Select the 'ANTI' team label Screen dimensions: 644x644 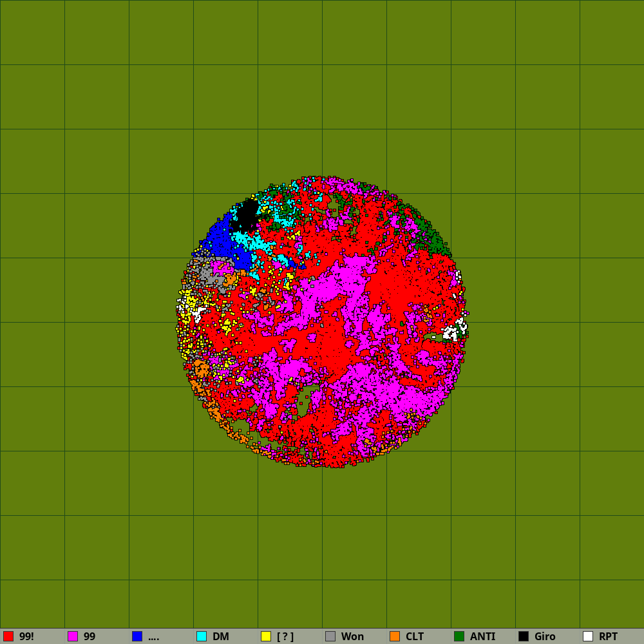click(x=482, y=636)
